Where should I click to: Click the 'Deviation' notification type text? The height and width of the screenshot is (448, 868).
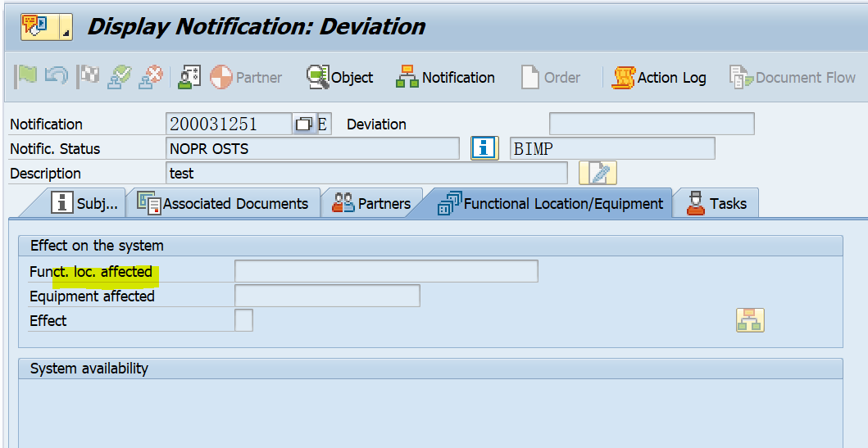coord(376,124)
